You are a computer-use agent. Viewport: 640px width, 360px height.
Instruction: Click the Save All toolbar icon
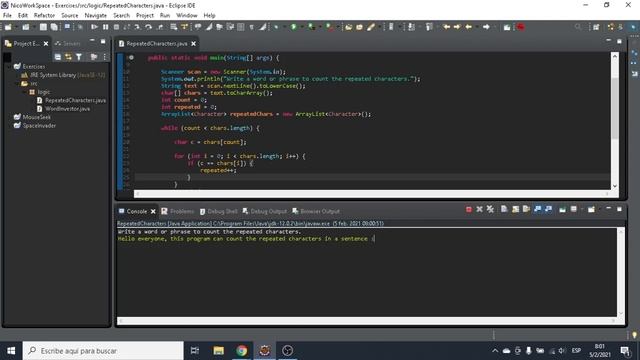(x=54, y=27)
